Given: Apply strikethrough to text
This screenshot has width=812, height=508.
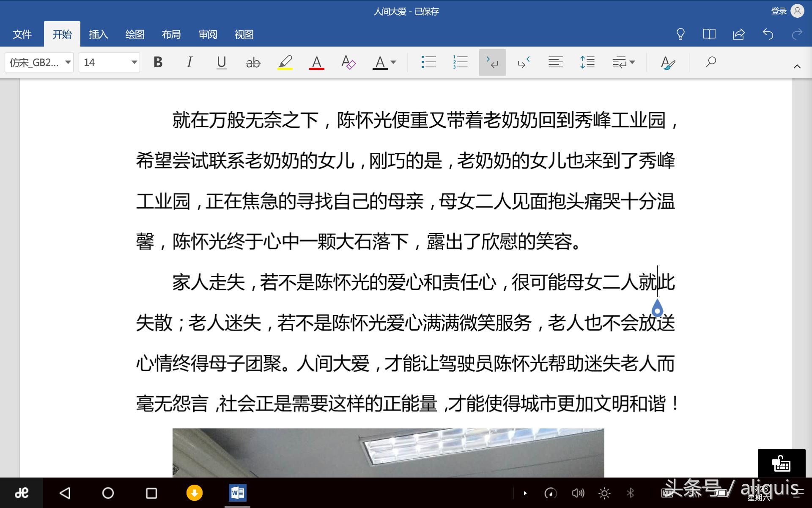Looking at the screenshot, I should (x=253, y=62).
